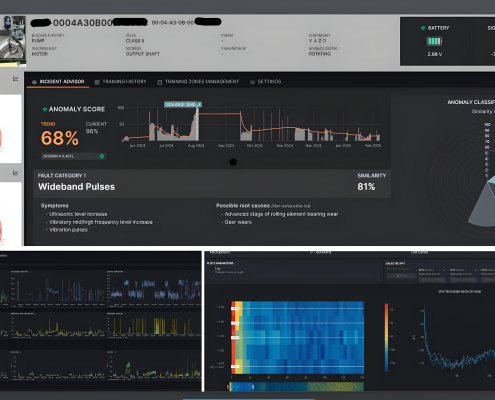The width and height of the screenshot is (495, 400).
Task: Click the 'Gear wears' root cause
Action: point(238,222)
